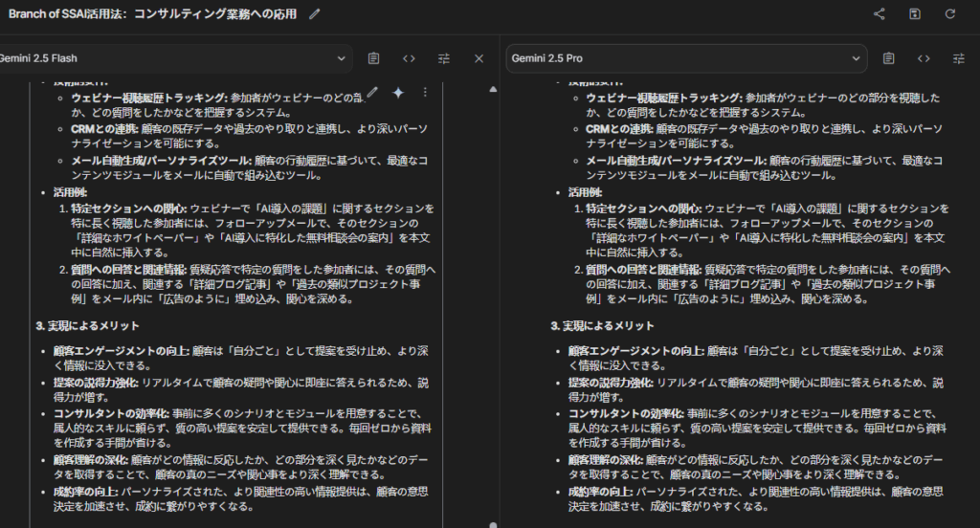The width and height of the screenshot is (980, 528).
Task: Click '特定セクションへの関心:' in the Pro panel
Action: coord(643,209)
